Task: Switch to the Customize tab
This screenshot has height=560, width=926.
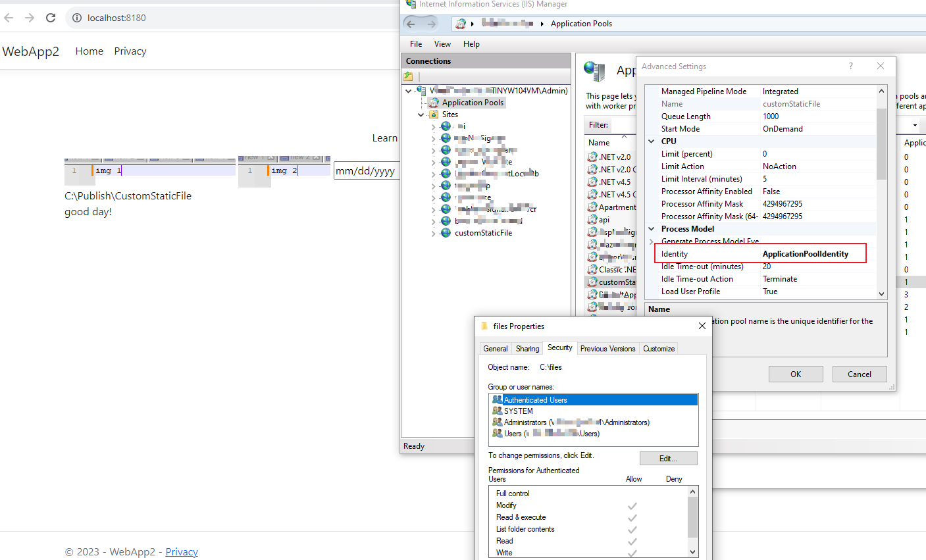Action: tap(659, 349)
